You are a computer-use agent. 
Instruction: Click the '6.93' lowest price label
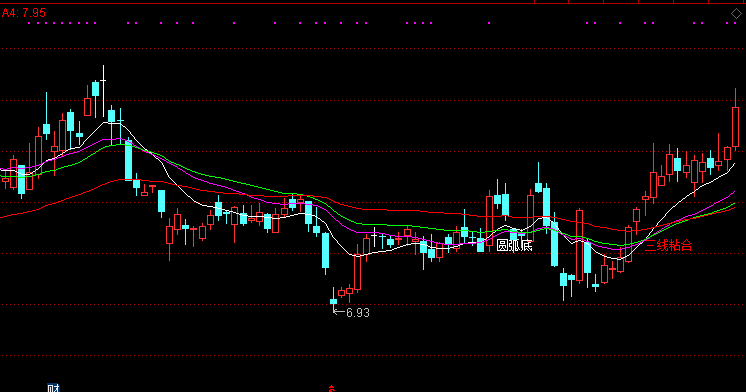pyautogui.click(x=358, y=313)
